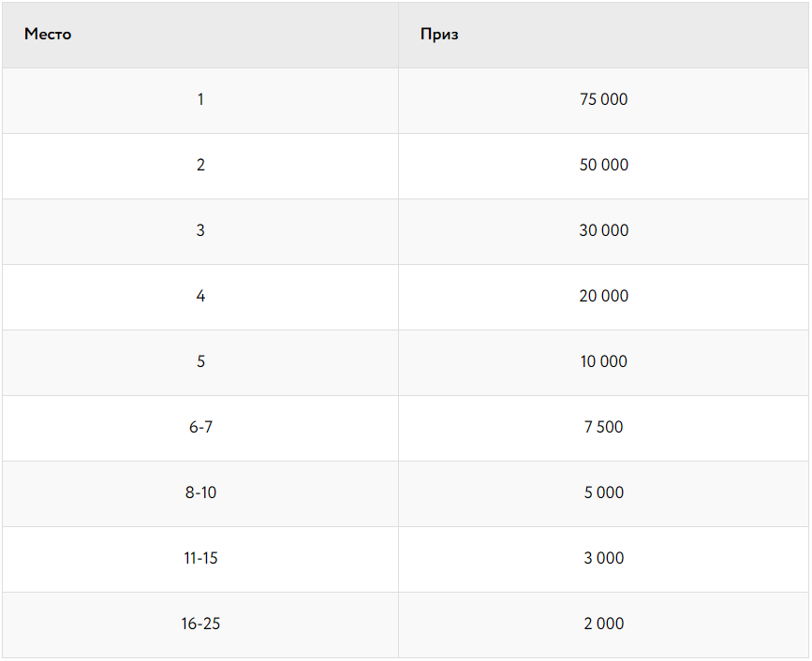This screenshot has height=661, width=812.
Task: Select the 6-7 place range cell
Action: pyautogui.click(x=200, y=427)
